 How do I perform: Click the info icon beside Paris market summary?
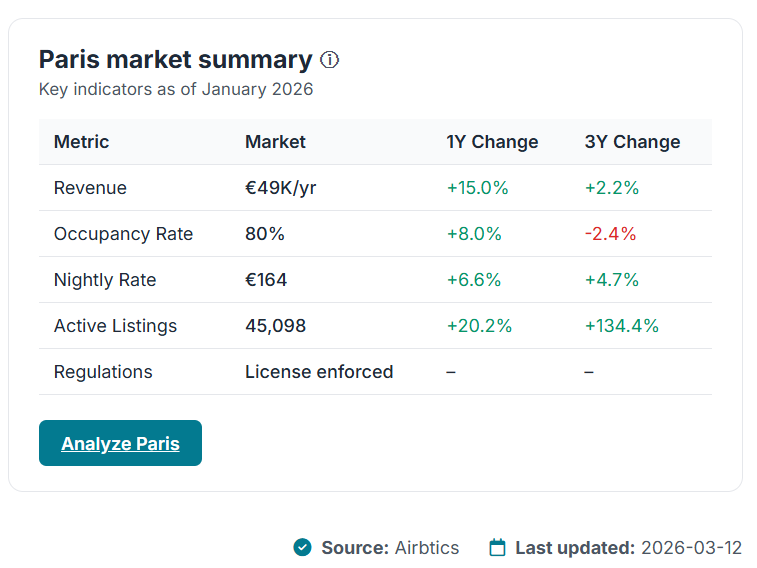(x=329, y=60)
